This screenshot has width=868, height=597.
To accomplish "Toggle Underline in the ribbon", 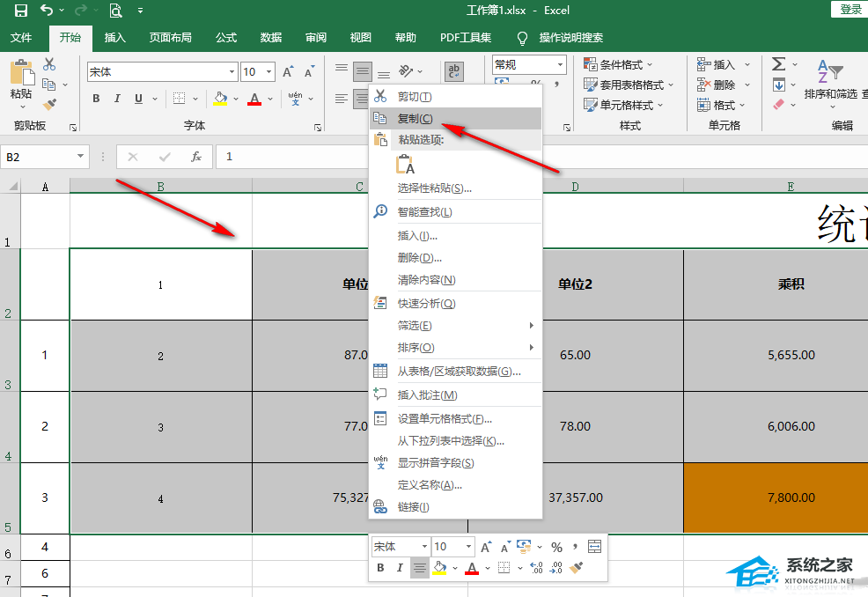I will click(138, 99).
